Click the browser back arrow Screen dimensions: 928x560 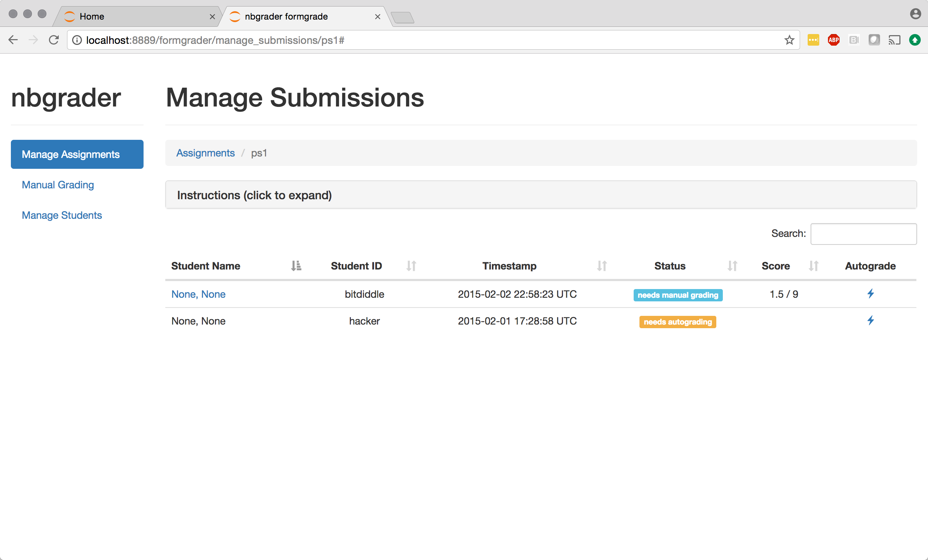coord(13,40)
